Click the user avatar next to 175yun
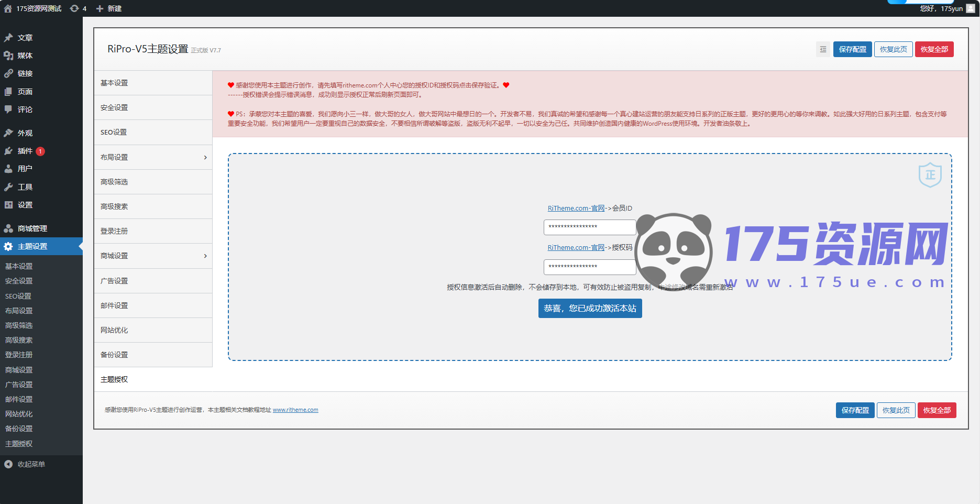This screenshot has width=980, height=504. tap(971, 8)
